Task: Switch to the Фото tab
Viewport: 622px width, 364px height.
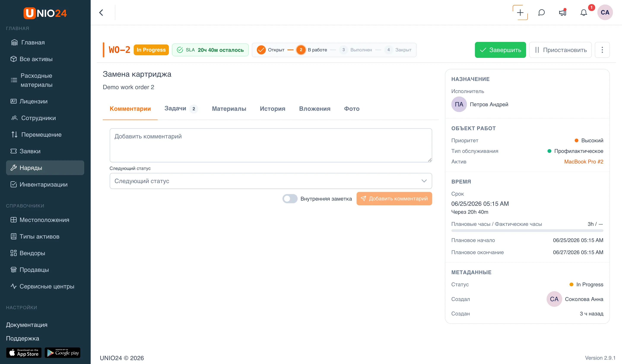Action: [x=352, y=109]
